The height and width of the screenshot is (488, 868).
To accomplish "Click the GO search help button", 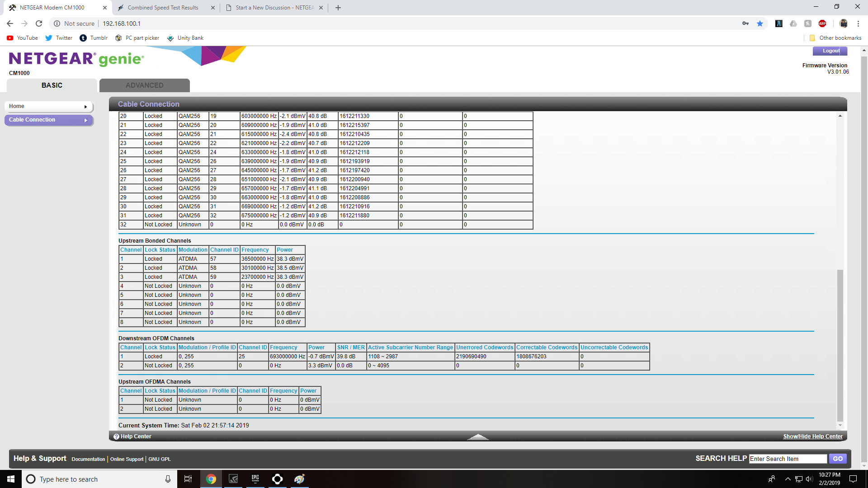I will point(837,459).
